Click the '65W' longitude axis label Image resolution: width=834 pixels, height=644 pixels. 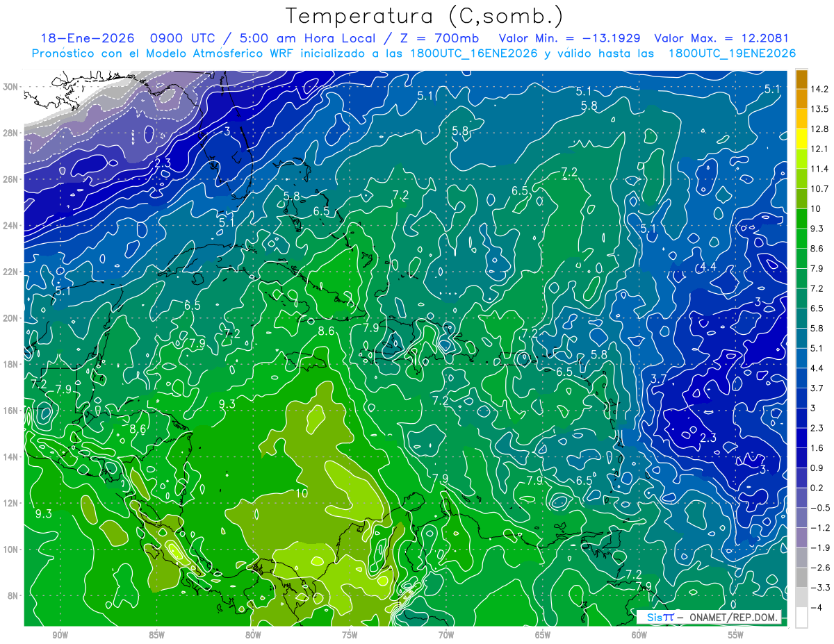(543, 635)
